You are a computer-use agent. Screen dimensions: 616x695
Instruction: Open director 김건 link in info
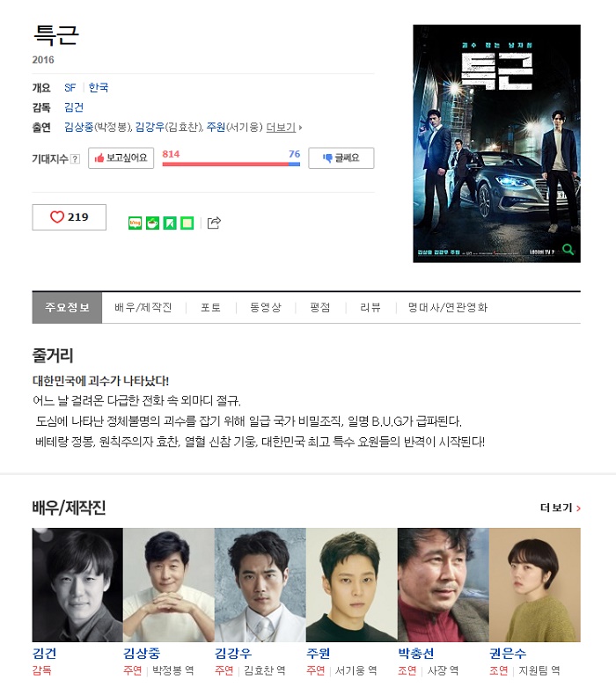74,107
